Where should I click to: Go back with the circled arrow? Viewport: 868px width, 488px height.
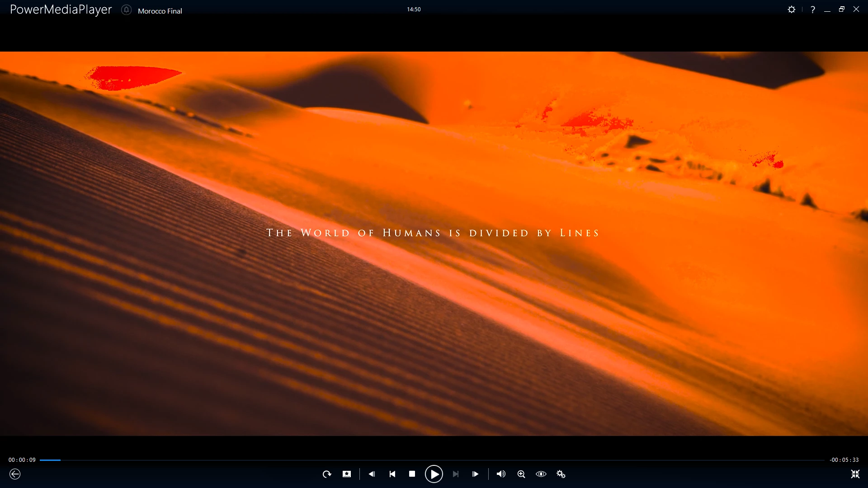15,474
